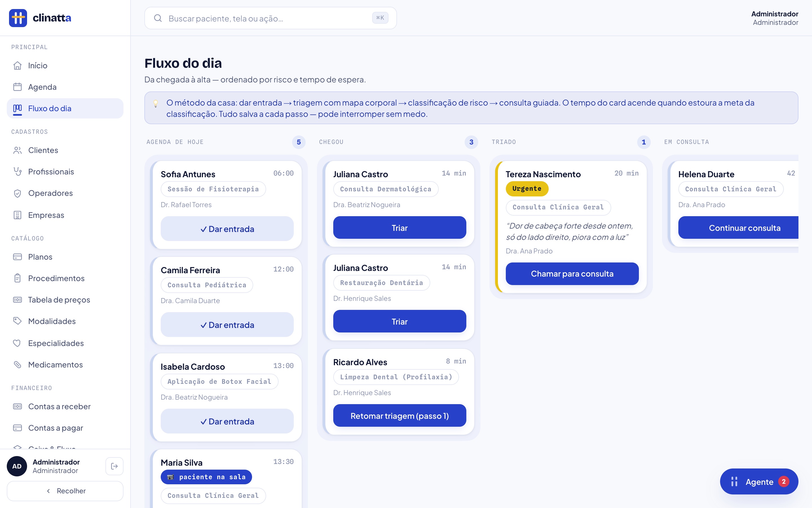
Task: Open the Agente assistant button
Action: tap(759, 481)
